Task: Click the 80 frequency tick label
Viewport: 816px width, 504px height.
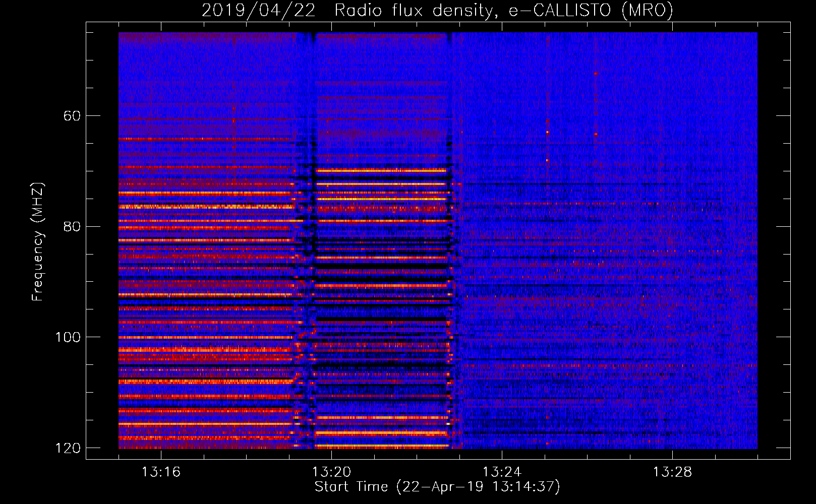Action: tap(72, 226)
